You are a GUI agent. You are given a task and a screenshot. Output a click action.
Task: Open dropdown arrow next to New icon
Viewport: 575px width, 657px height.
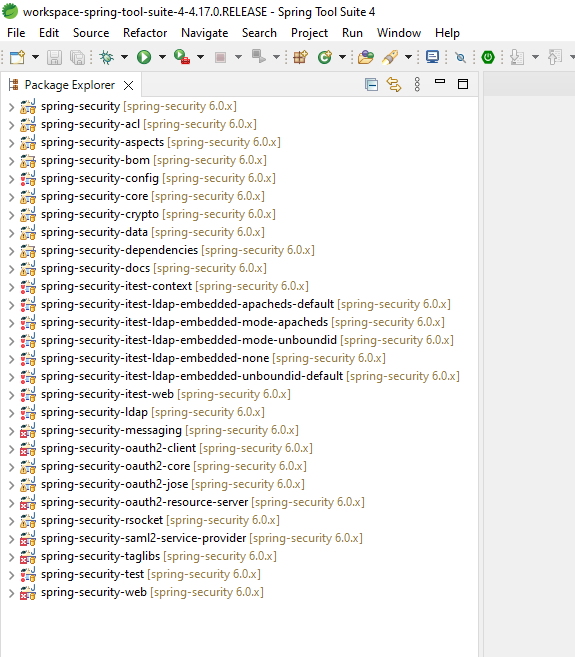pos(35,57)
